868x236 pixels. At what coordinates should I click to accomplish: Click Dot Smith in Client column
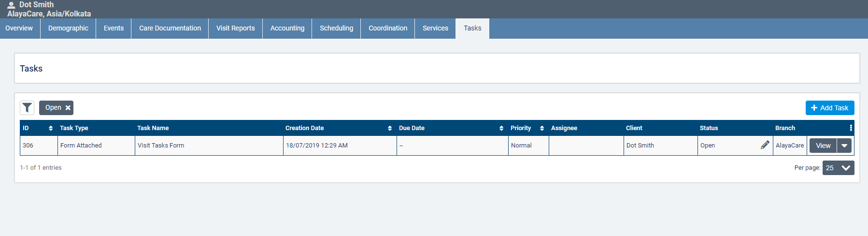(640, 146)
